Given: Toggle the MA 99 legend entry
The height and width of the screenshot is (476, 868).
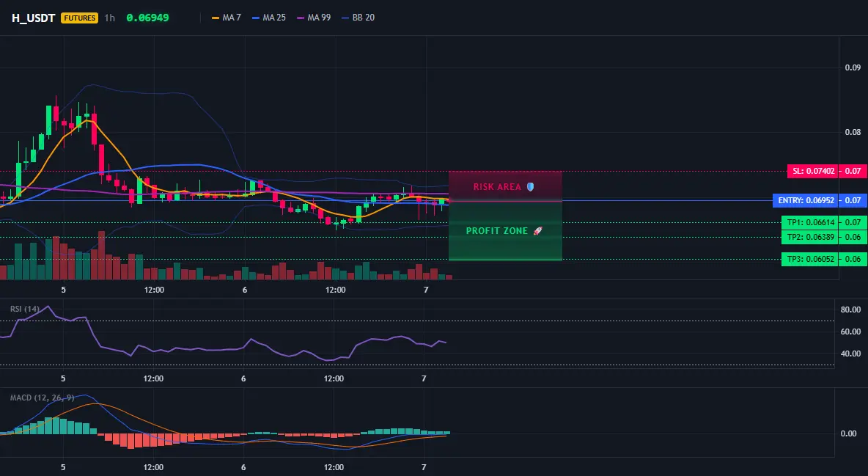Looking at the screenshot, I should pyautogui.click(x=314, y=18).
